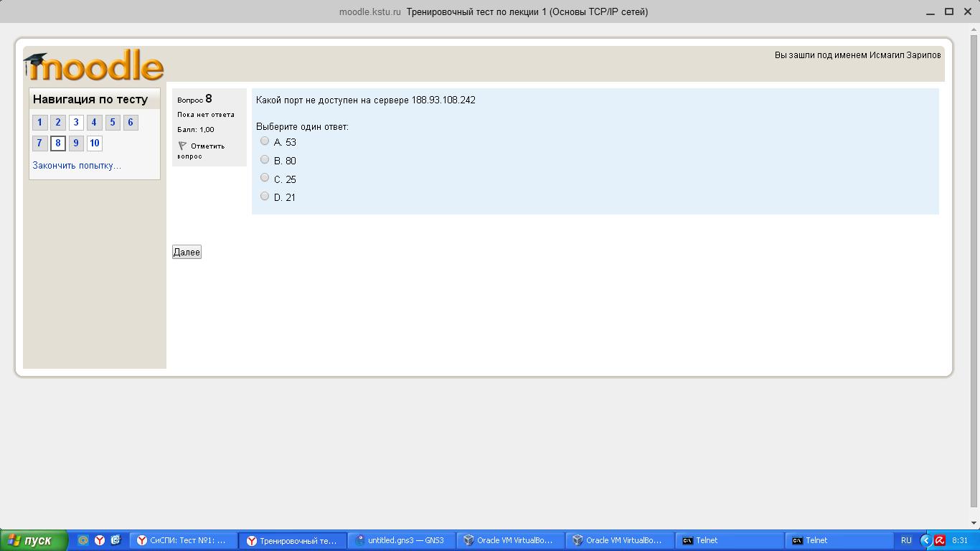
Task: Click the Закончить попытку link
Action: coord(77,166)
